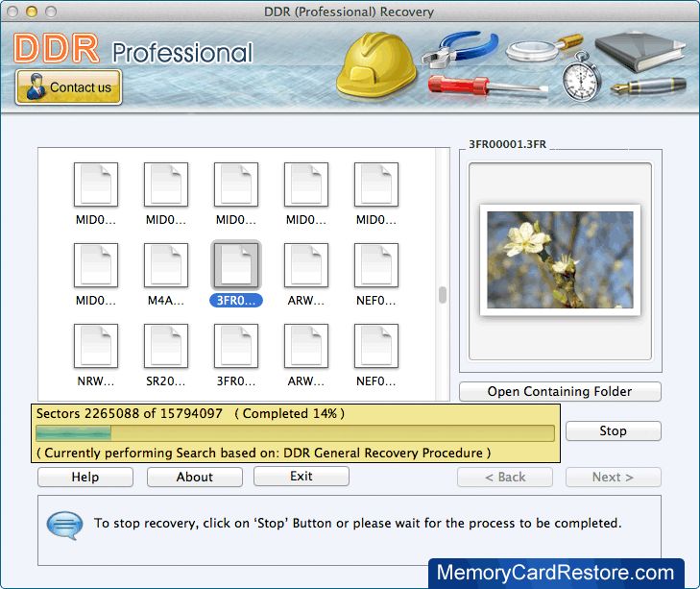Click the M4A... file label
The image size is (700, 589).
(x=166, y=301)
